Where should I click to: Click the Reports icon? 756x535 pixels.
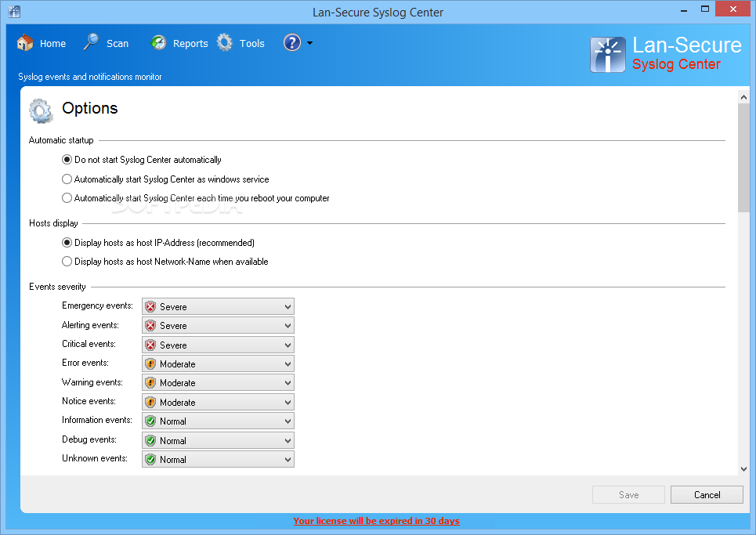point(158,43)
